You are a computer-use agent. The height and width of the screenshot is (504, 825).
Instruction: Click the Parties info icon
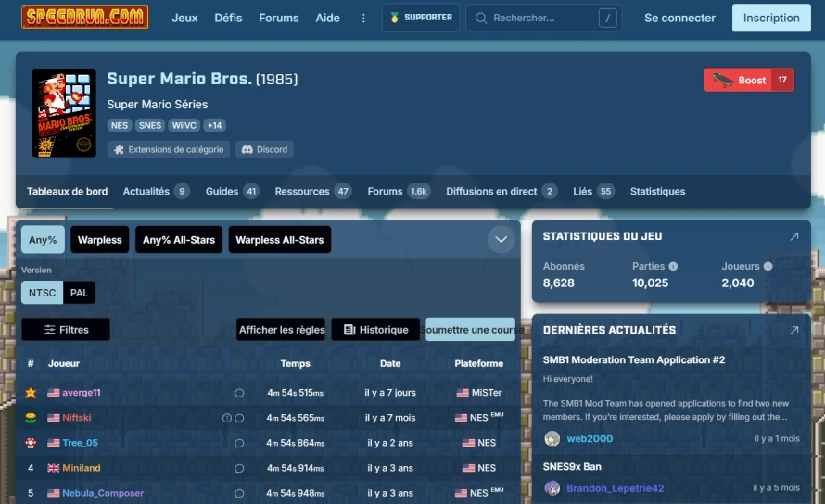(x=673, y=266)
